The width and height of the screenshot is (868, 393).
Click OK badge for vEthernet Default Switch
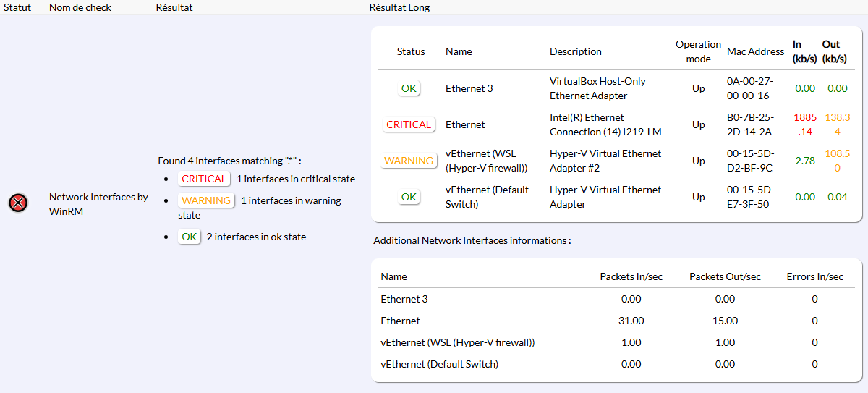409,197
